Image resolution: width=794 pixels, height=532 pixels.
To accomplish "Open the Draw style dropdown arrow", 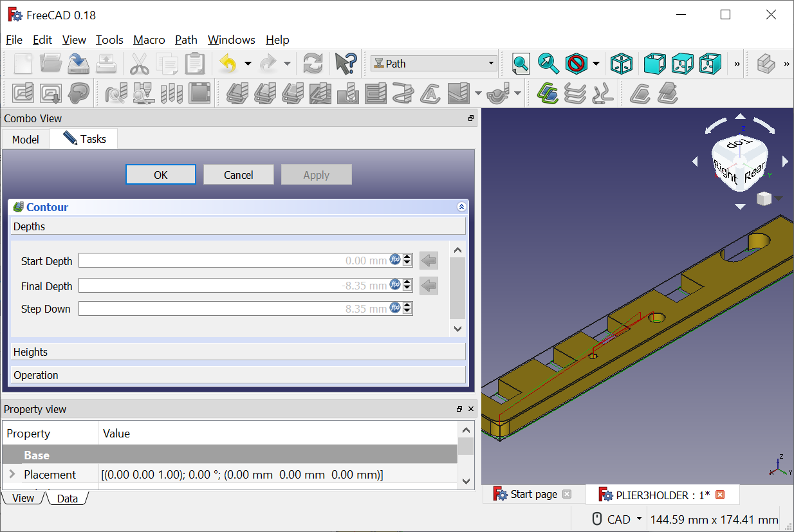I will pos(596,64).
